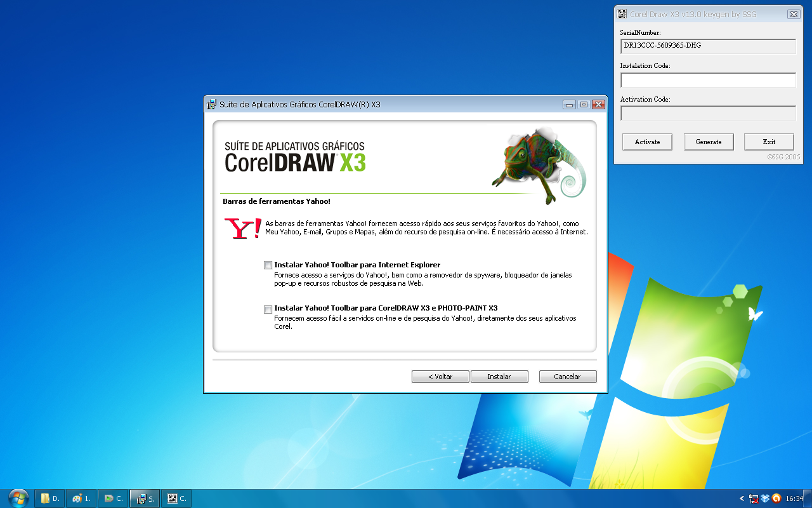Click the 'Instalation Code:' label
Viewport: 812px width, 508px height.
(x=645, y=65)
